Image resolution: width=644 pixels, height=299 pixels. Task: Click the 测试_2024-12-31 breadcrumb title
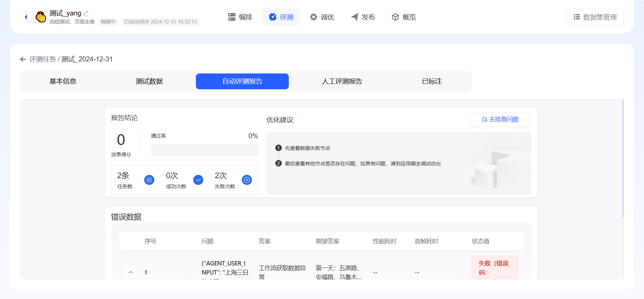[87, 59]
